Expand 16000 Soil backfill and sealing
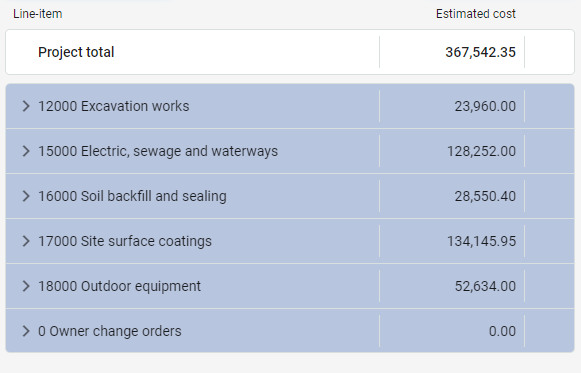Image resolution: width=581 pixels, height=373 pixels. pos(26,196)
